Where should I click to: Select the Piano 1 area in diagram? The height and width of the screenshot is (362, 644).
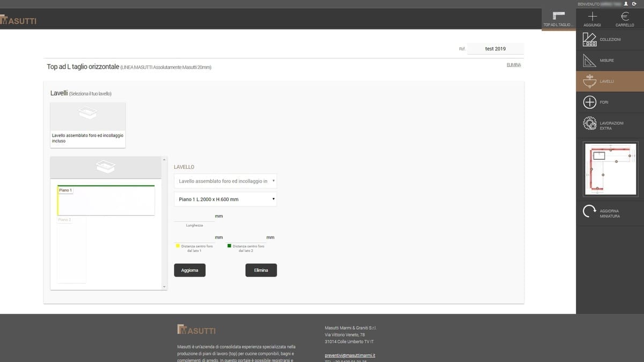[106, 201]
